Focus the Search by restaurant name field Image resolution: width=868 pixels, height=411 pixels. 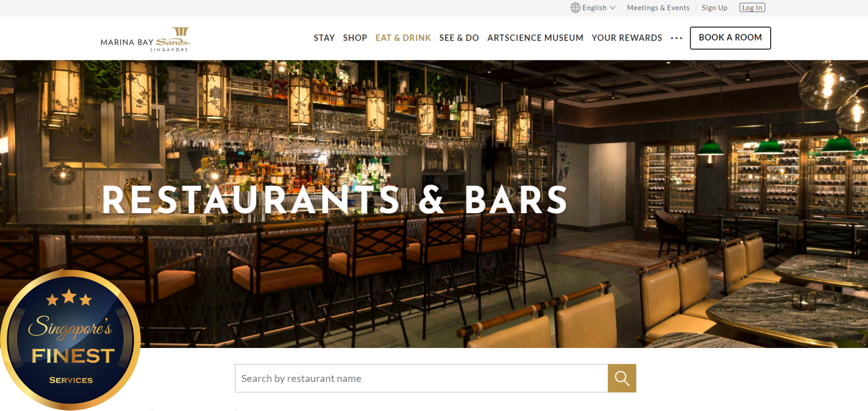coord(421,378)
